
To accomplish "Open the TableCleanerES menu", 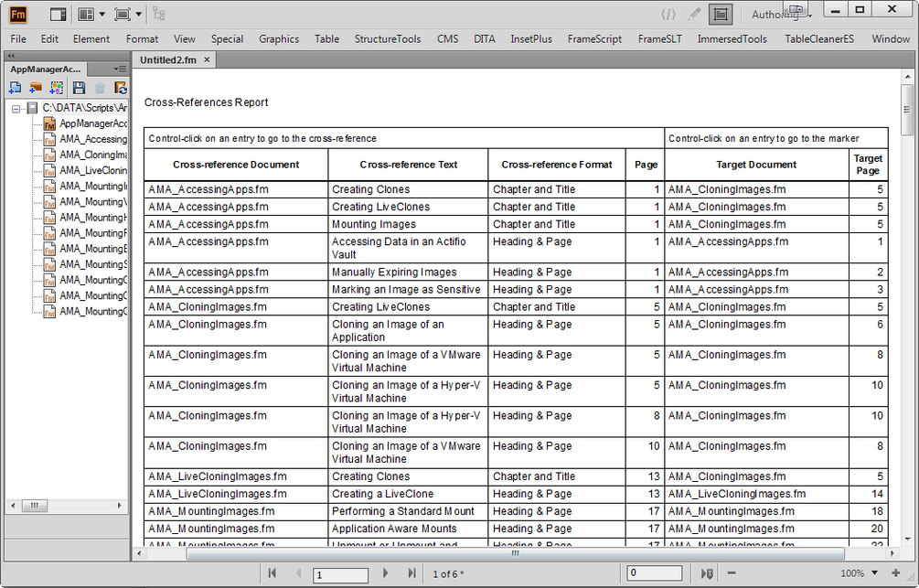I will pos(819,39).
